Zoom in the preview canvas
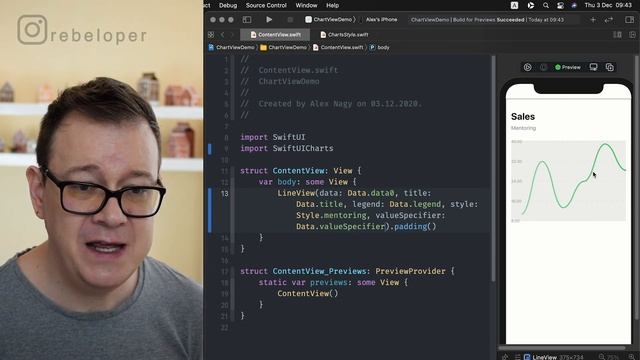 coord(631,357)
